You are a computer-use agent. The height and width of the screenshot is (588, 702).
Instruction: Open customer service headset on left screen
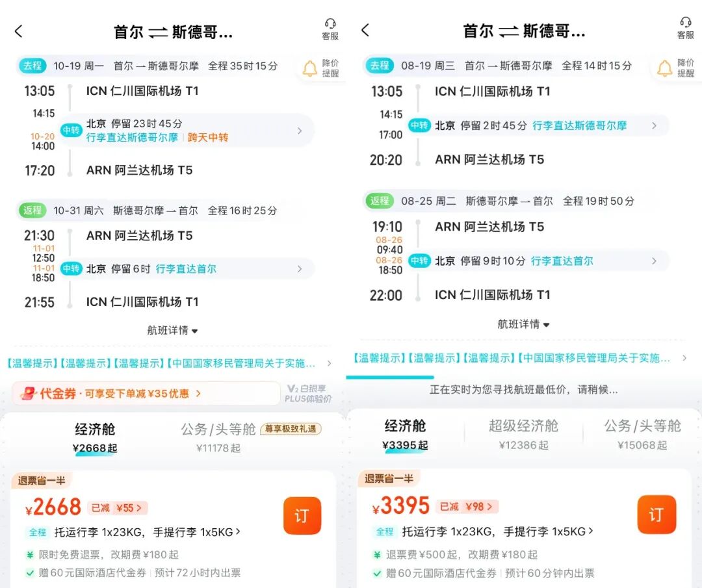click(x=330, y=29)
